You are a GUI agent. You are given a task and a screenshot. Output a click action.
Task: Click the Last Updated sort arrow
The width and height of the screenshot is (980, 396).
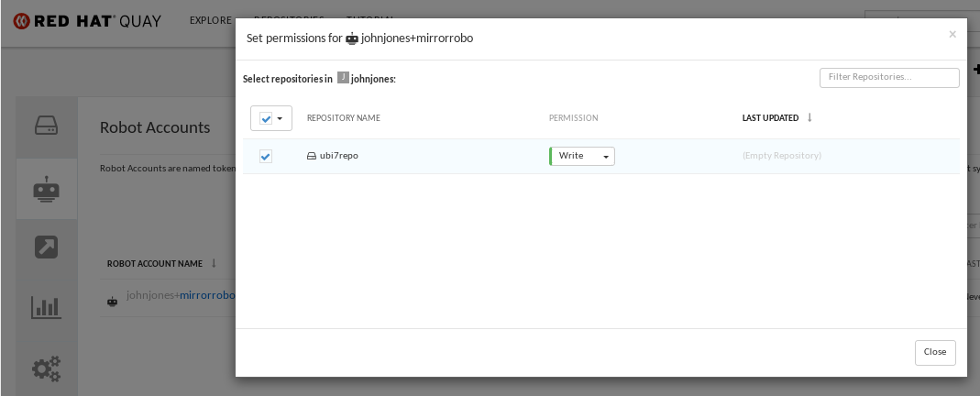coord(809,118)
